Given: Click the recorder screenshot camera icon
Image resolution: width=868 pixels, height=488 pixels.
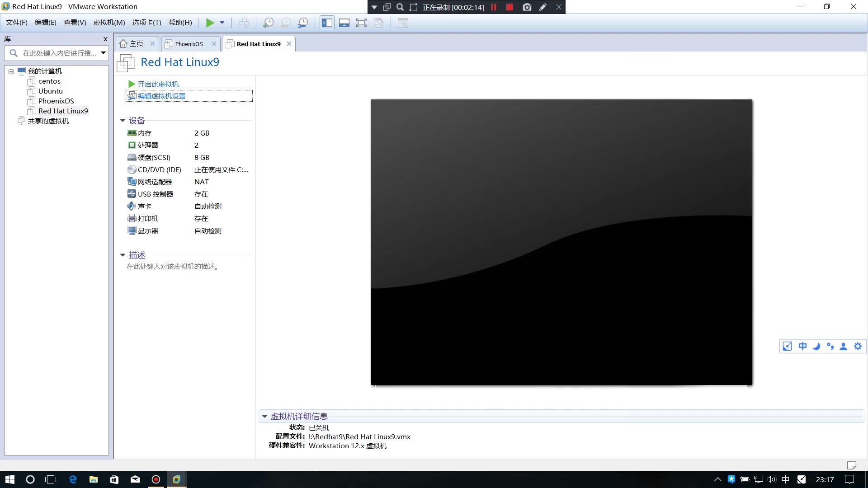Looking at the screenshot, I should 527,7.
